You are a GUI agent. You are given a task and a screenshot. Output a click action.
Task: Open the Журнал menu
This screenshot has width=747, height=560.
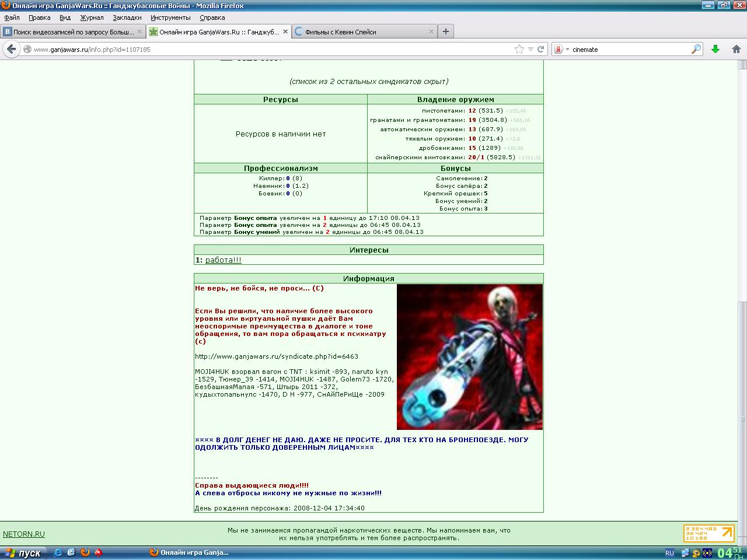[x=92, y=17]
